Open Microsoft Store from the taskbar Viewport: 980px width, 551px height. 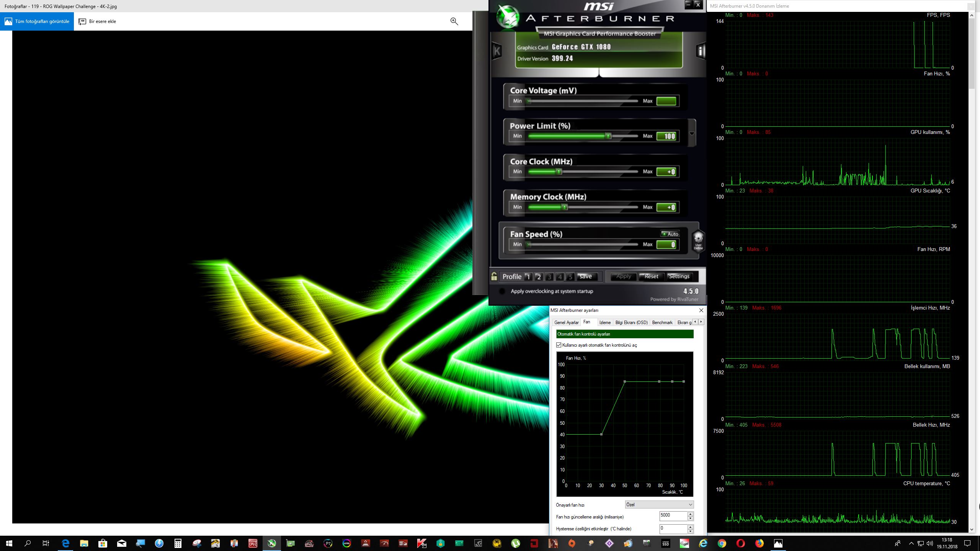pos(103,543)
